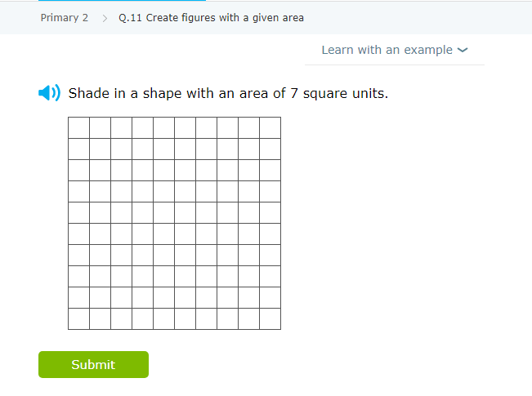The width and height of the screenshot is (532, 396).
Task: Shade the fifth square in the bottom row
Action: [x=163, y=318]
